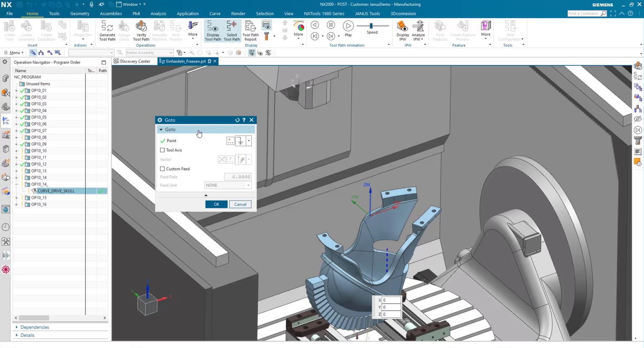This screenshot has width=644, height=348.
Task: Switch to the Assemblies ribbon tab
Action: 111,13
